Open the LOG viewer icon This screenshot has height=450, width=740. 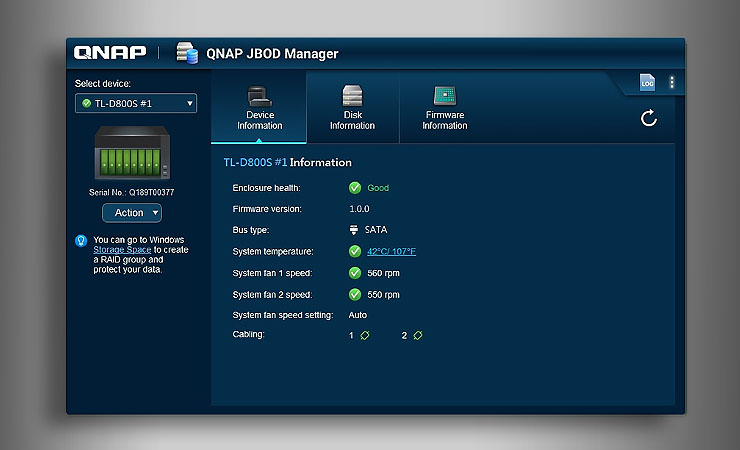647,83
